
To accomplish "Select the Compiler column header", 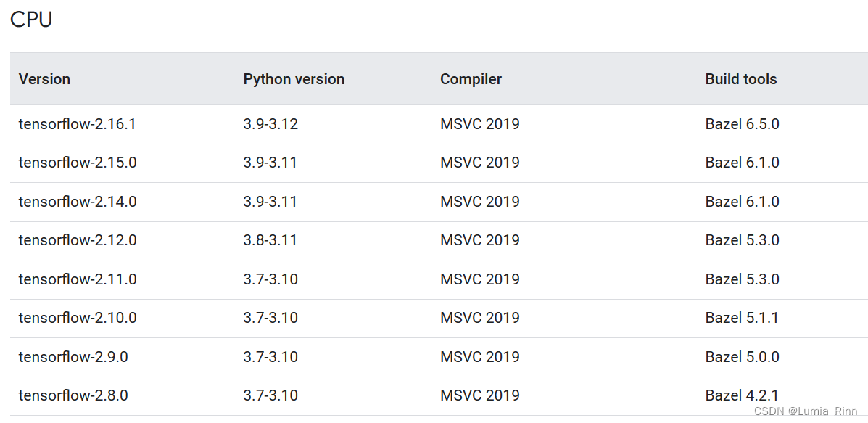I will point(471,79).
